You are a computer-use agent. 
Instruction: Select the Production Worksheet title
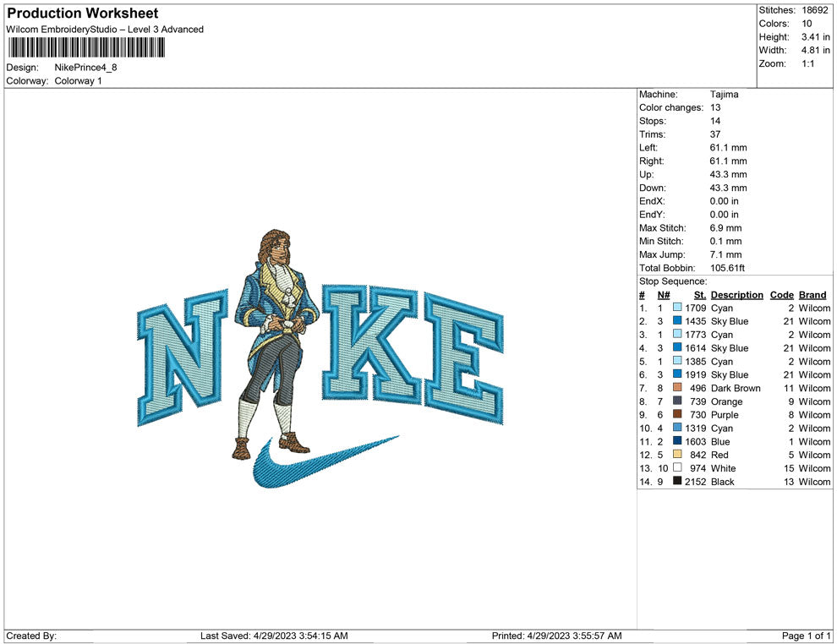click(83, 14)
